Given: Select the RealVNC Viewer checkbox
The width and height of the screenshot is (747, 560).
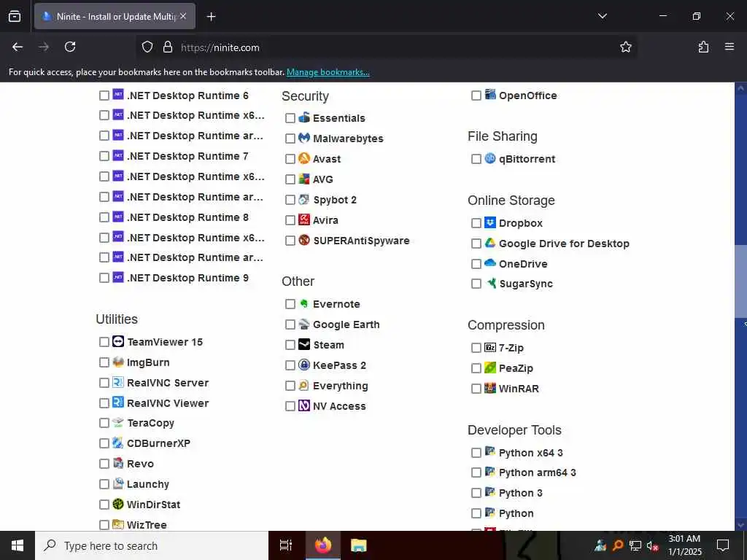Looking at the screenshot, I should coord(104,402).
